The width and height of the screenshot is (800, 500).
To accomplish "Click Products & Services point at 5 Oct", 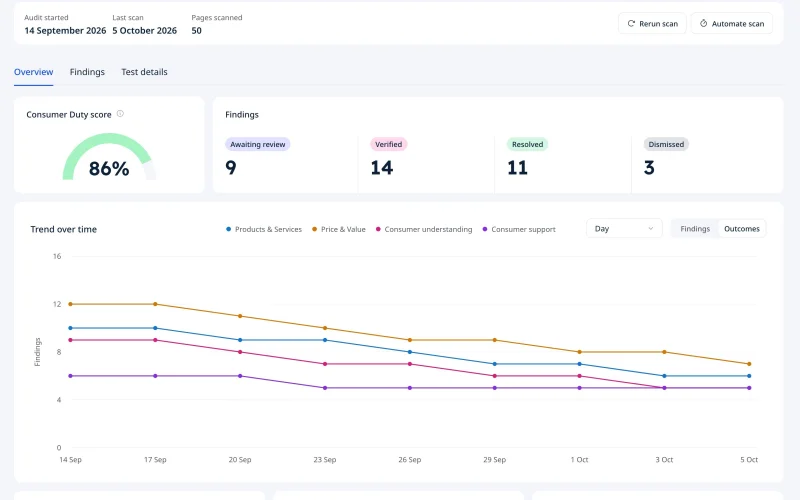I will [749, 376].
